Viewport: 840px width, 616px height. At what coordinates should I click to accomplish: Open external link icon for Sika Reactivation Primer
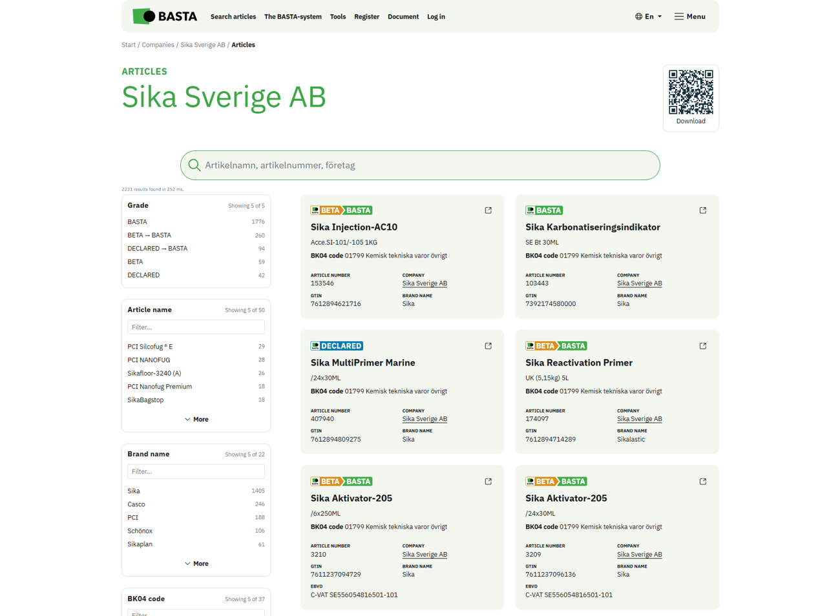point(703,346)
